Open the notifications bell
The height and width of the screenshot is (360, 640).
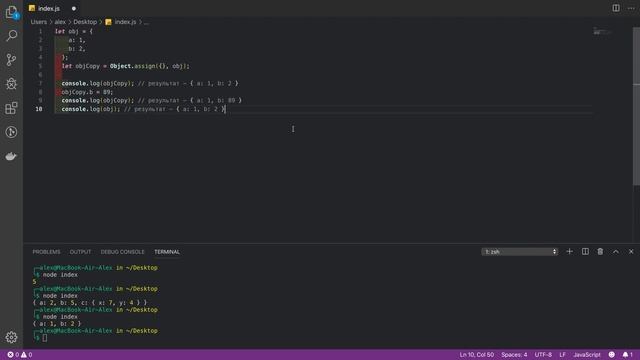coord(627,355)
